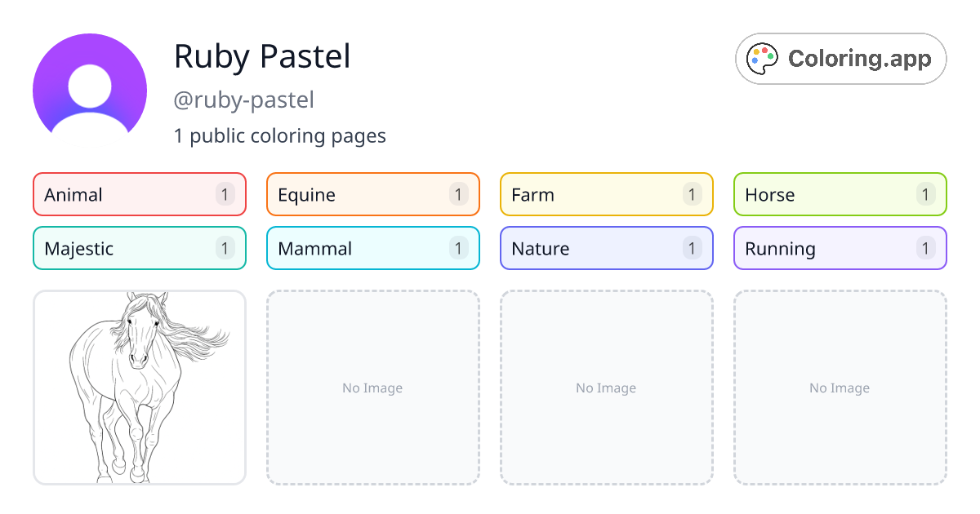Open the horse coloring page thumbnail
980x514 pixels.
[x=140, y=388]
